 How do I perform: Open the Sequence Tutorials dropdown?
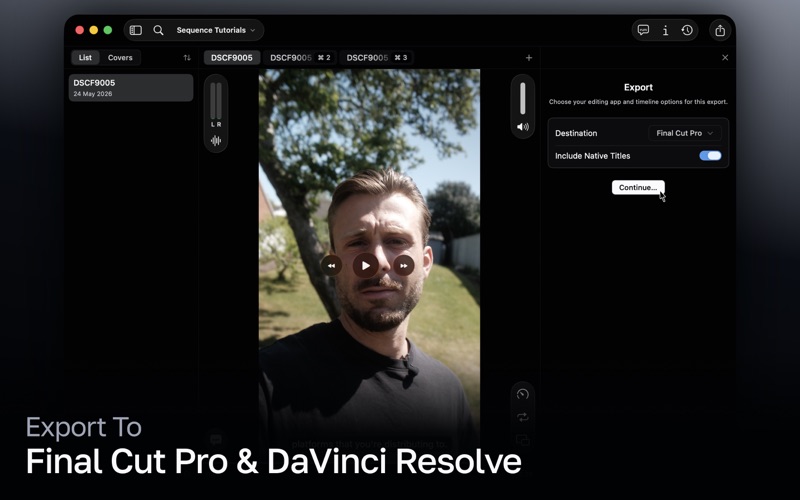tap(216, 30)
